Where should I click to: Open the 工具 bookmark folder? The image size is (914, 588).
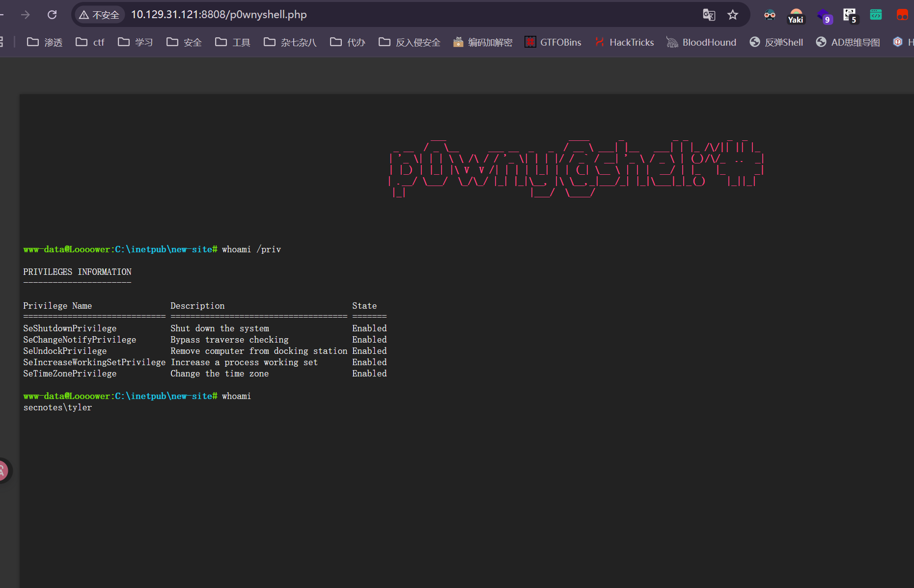click(233, 42)
